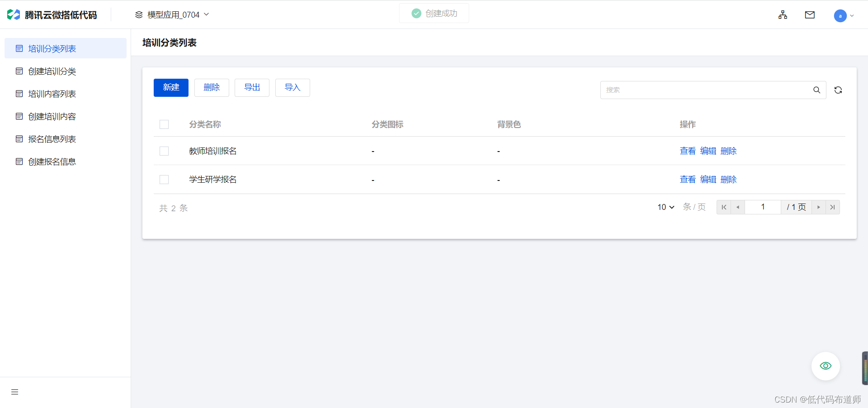Click the search magnifier icon
This screenshot has width=868, height=408.
[x=817, y=90]
